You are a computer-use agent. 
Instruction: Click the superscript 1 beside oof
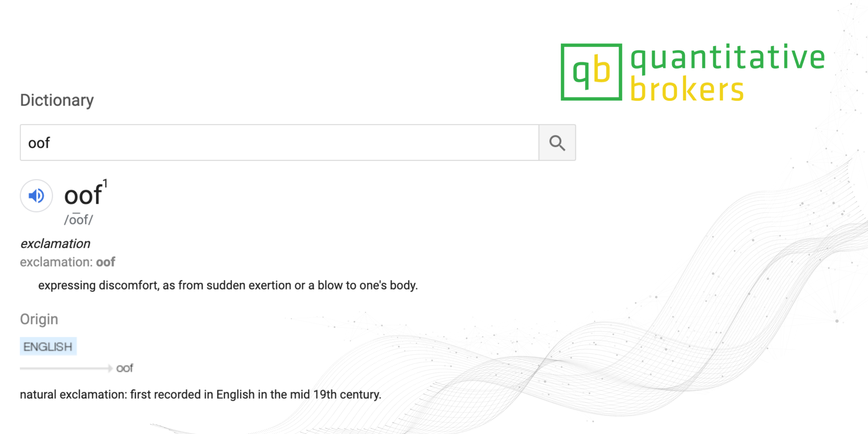click(105, 184)
